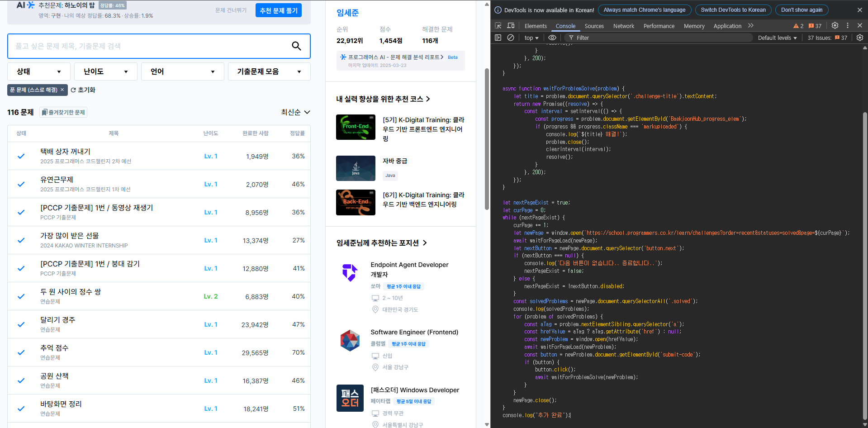Open the 언어 filter dropdown
This screenshot has height=428, width=868.
(183, 71)
